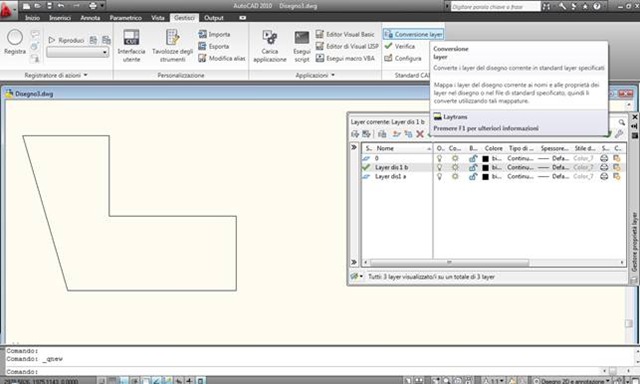Switch to the Inserisci ribbon tab
This screenshot has width=640, height=384.
tap(60, 18)
